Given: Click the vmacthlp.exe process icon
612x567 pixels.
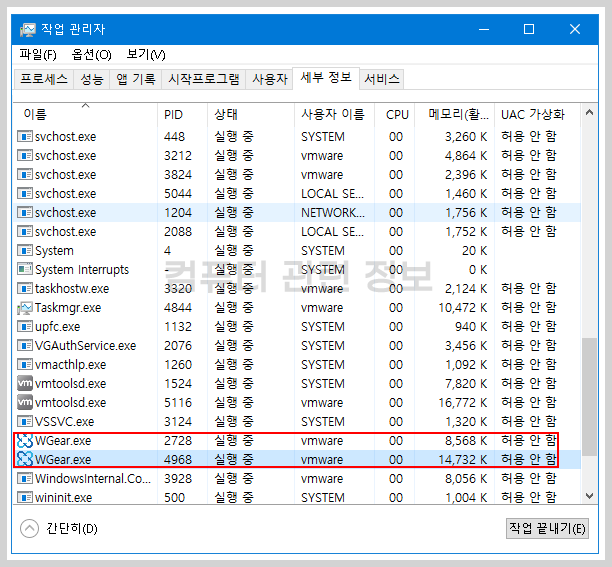Looking at the screenshot, I should pos(25,364).
